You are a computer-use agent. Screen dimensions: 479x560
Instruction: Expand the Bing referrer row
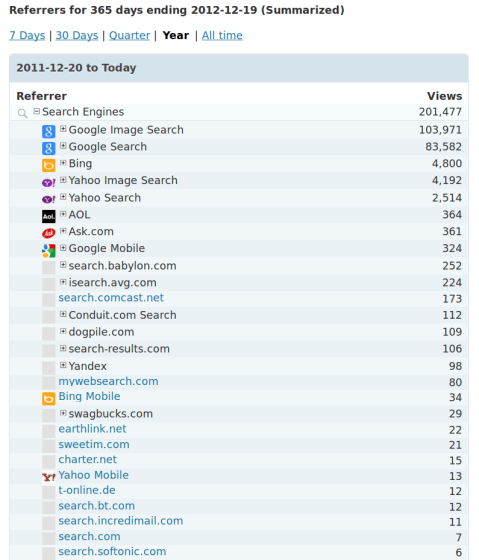tap(63, 163)
